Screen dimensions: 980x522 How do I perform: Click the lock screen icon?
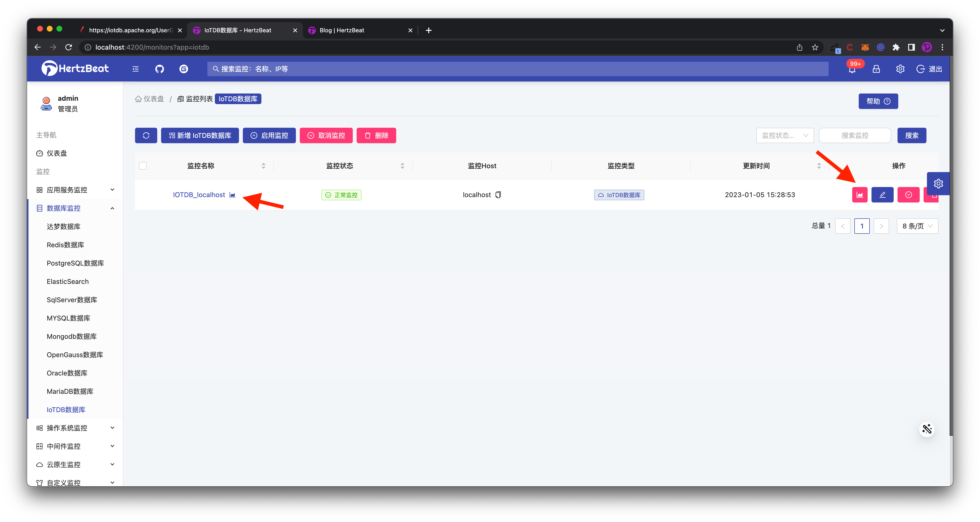coord(876,69)
